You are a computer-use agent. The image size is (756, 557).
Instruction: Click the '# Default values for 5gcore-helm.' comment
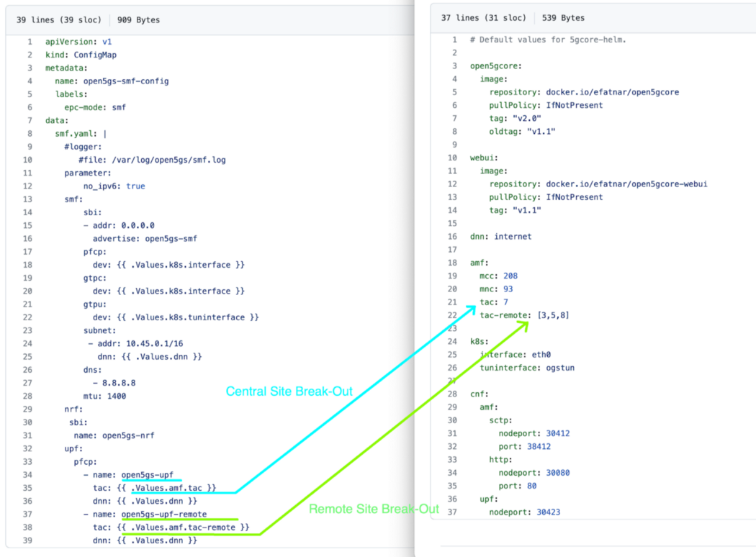pos(548,40)
